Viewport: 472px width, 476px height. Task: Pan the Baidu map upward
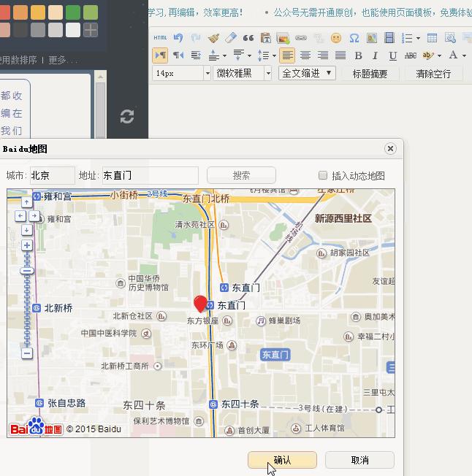tap(27, 201)
